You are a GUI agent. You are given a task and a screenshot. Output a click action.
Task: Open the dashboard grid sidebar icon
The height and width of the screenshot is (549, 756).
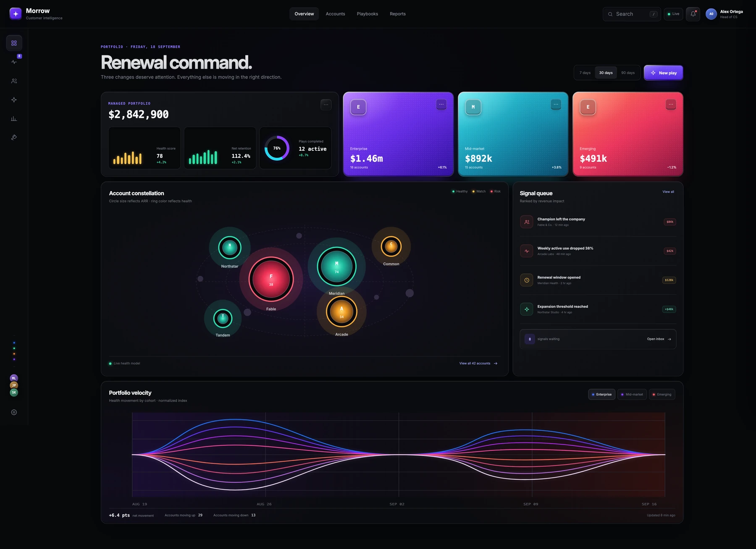point(14,43)
